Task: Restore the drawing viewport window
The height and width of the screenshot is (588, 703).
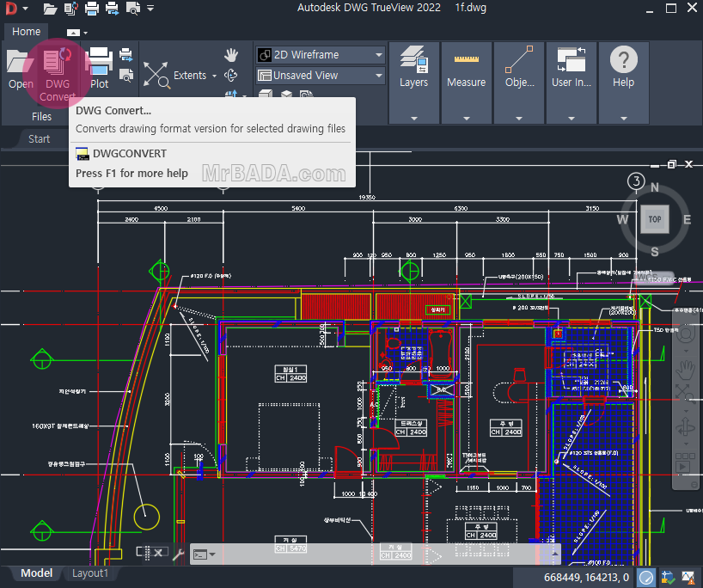Action: point(671,164)
